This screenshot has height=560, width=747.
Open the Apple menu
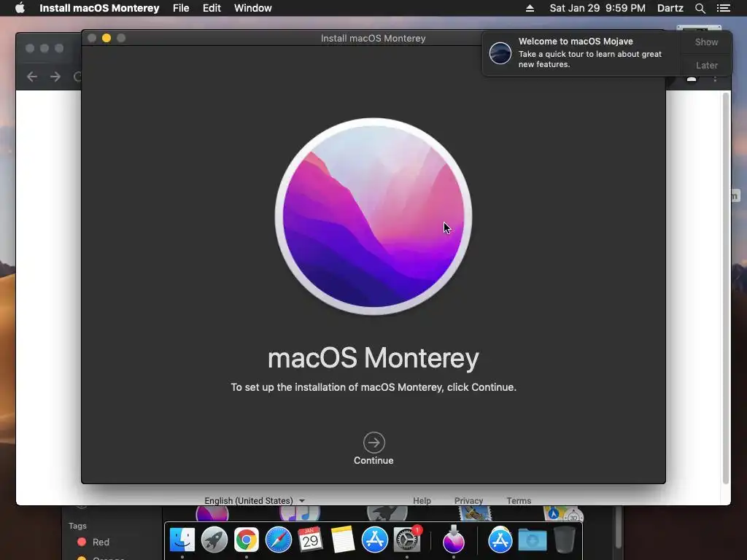20,8
